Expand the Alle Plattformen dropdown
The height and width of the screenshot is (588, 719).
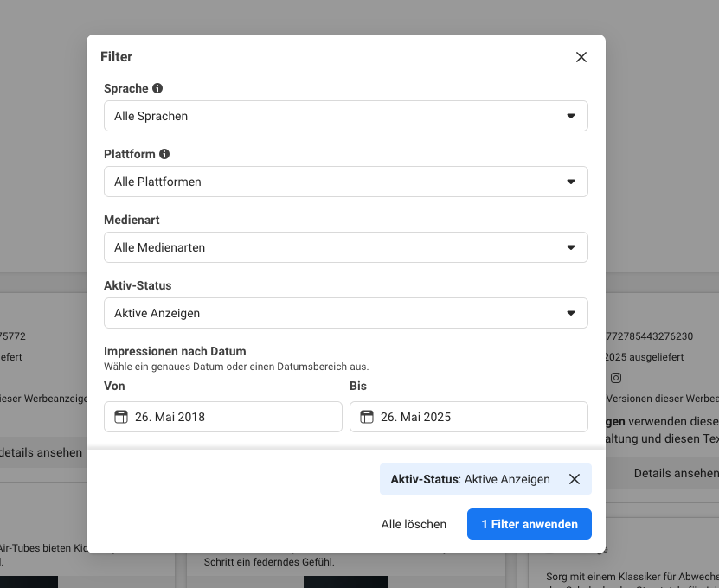pyautogui.click(x=346, y=182)
